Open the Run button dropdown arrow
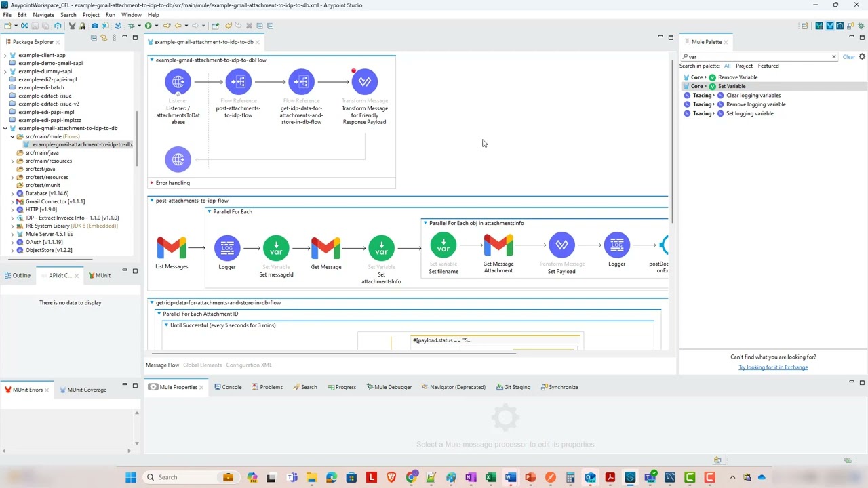This screenshot has width=868, height=488. tap(155, 26)
